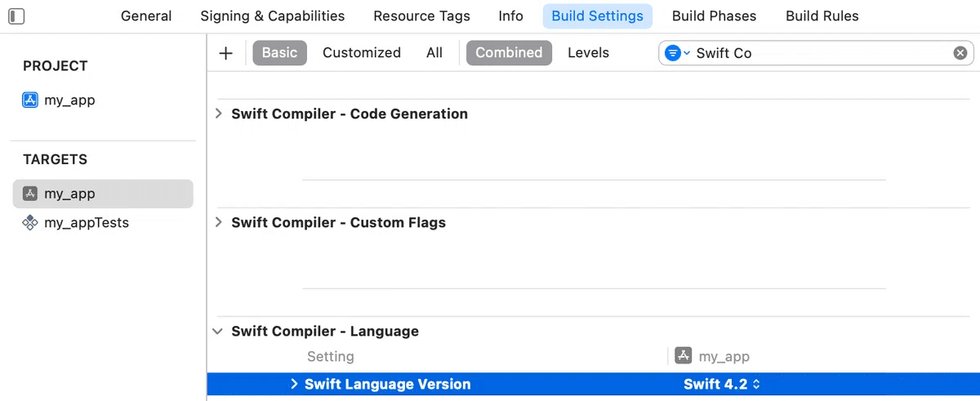Expand Swift Compiler - Code Generation section
This screenshot has width=980, height=401.
pos(218,114)
